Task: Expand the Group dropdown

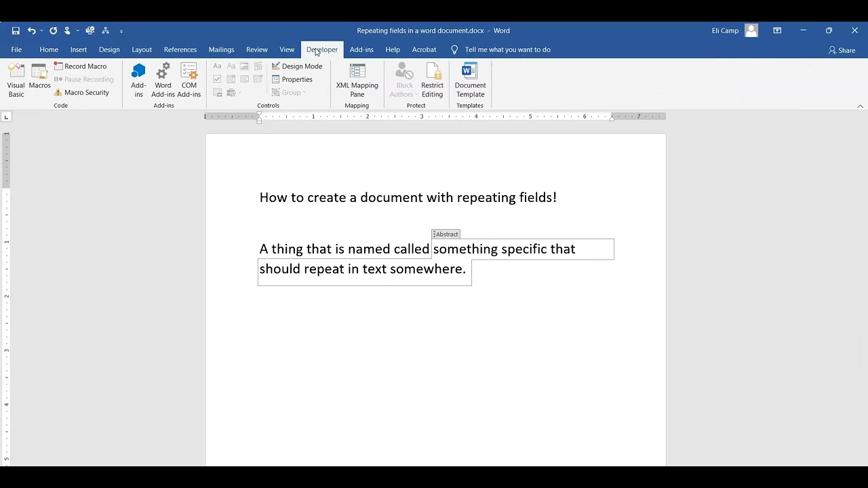Action: (290, 92)
